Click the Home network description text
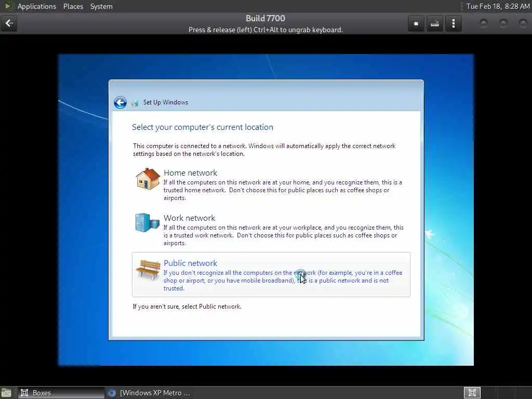532x399 pixels. pos(283,190)
